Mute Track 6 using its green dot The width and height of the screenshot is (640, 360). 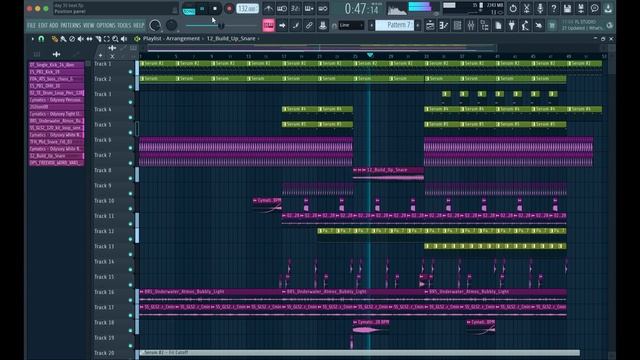click(x=131, y=148)
